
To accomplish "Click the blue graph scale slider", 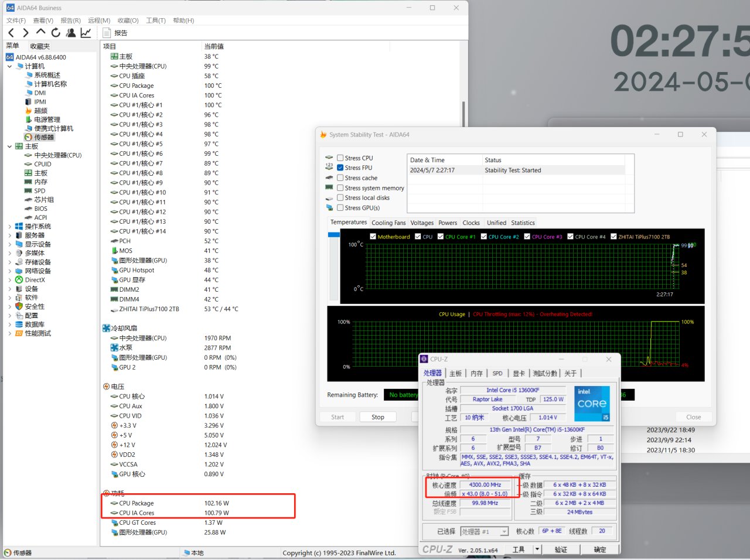I will [x=334, y=235].
